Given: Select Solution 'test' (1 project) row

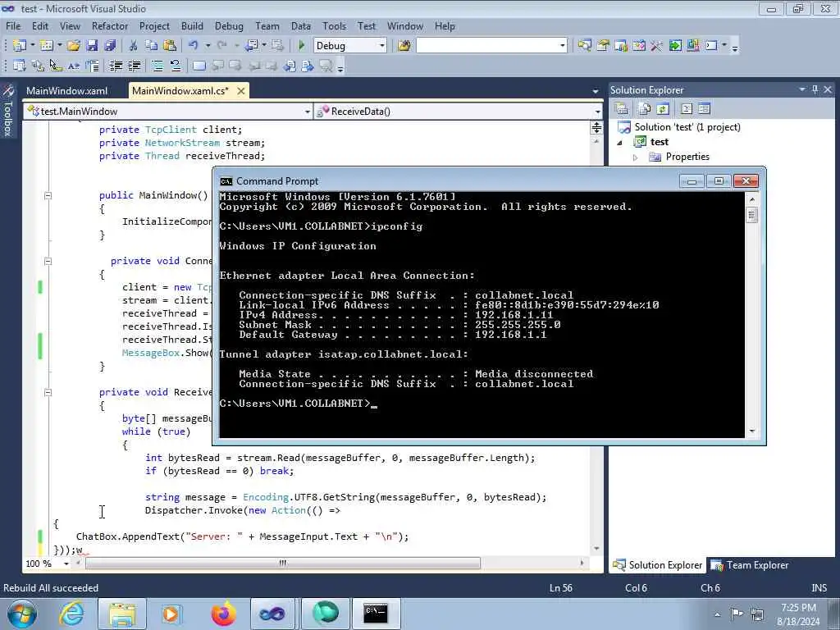Looking at the screenshot, I should pos(679,127).
